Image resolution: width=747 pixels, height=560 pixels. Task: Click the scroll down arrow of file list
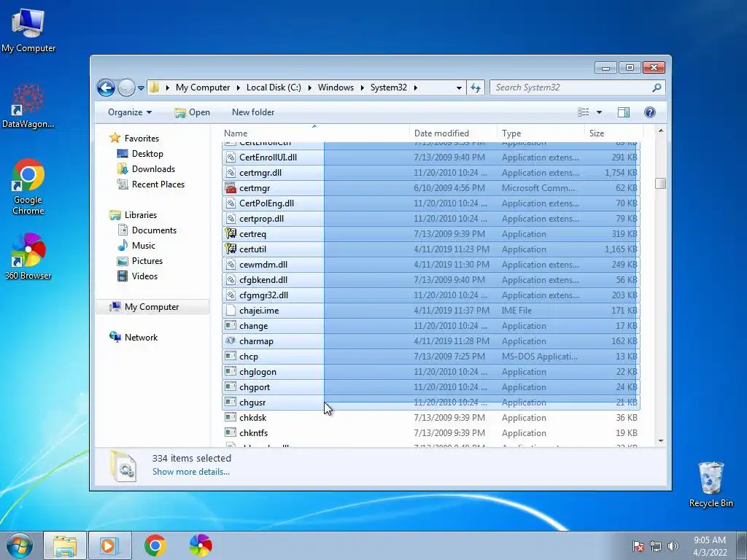[661, 441]
